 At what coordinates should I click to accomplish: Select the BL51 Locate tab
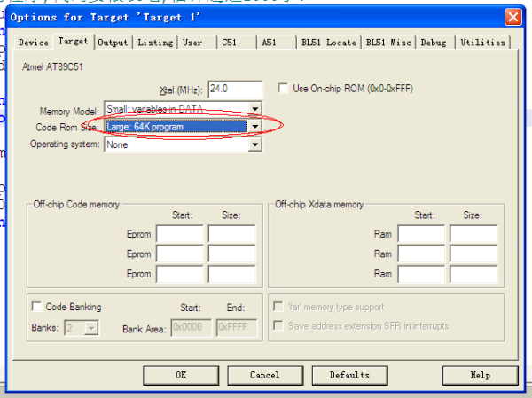pyautogui.click(x=328, y=43)
